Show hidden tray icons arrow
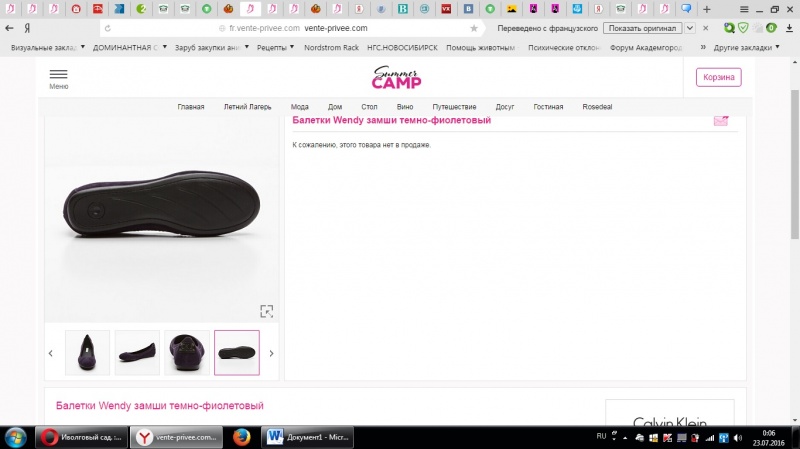800x449 pixels. (x=625, y=438)
